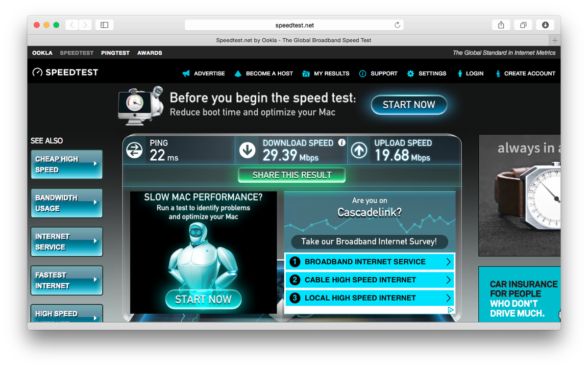The height and width of the screenshot is (369, 588).
Task: Click the car insurance advertisement
Action: pos(519,294)
